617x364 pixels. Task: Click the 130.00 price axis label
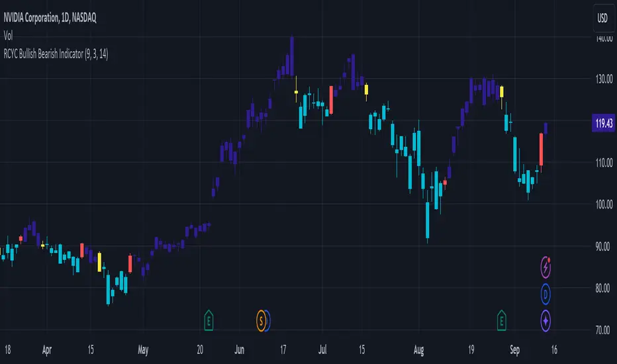[604, 79]
